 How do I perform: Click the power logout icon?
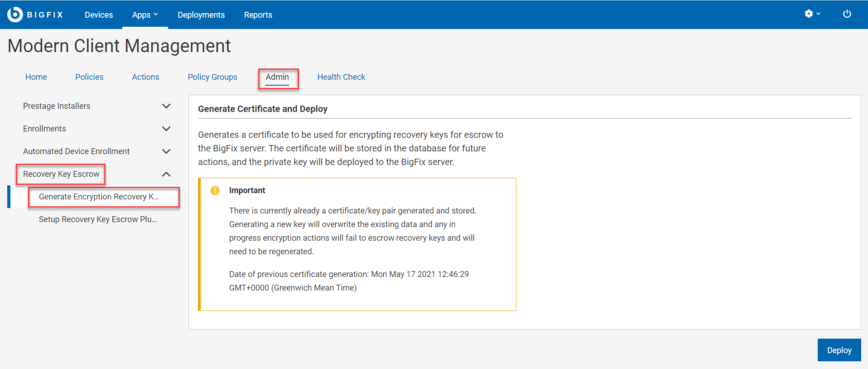point(847,14)
